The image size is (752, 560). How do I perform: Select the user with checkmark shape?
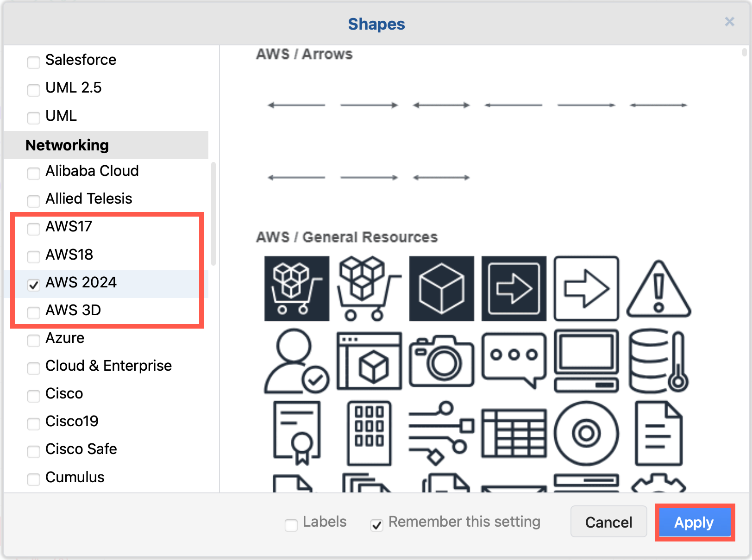coord(296,361)
